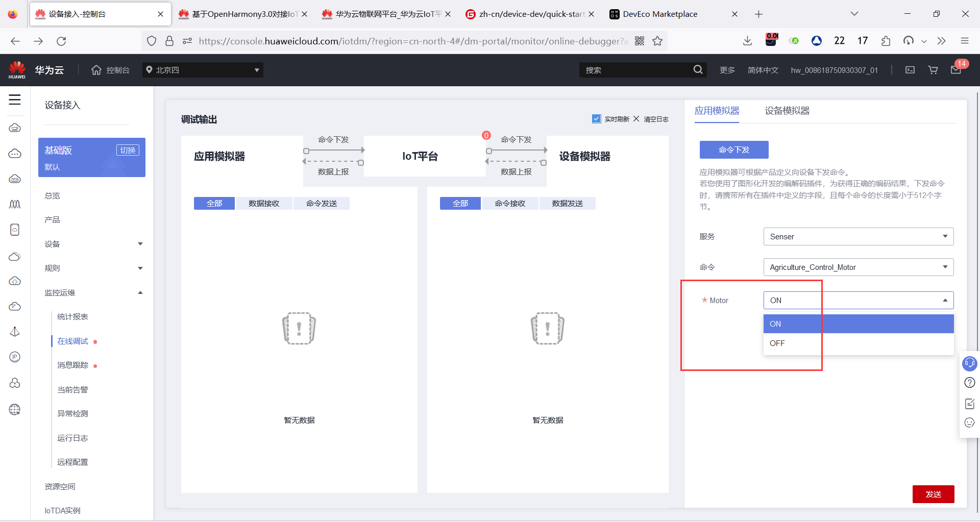Open the shopping cart in the top bar
980x522 pixels.
933,70
